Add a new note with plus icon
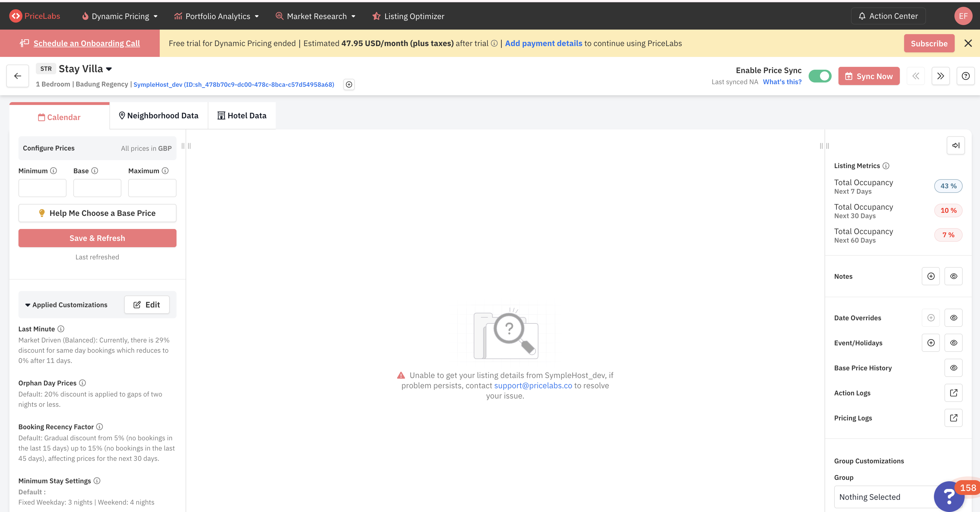This screenshot has width=980, height=512. click(x=931, y=276)
